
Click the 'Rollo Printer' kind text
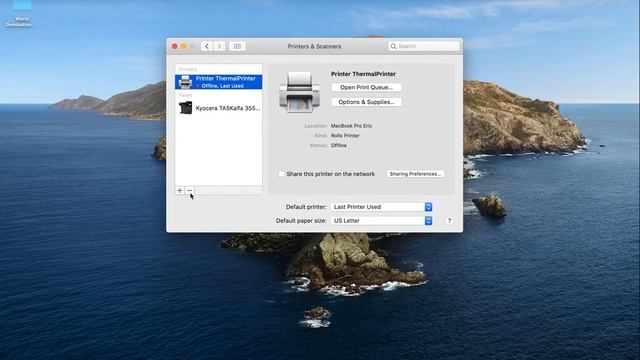click(345, 136)
